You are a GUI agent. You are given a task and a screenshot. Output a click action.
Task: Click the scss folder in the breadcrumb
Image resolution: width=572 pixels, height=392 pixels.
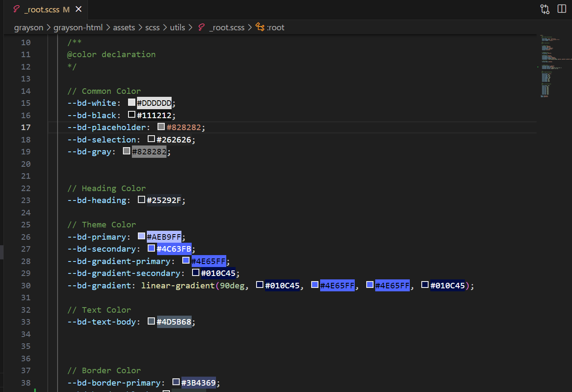tap(152, 27)
